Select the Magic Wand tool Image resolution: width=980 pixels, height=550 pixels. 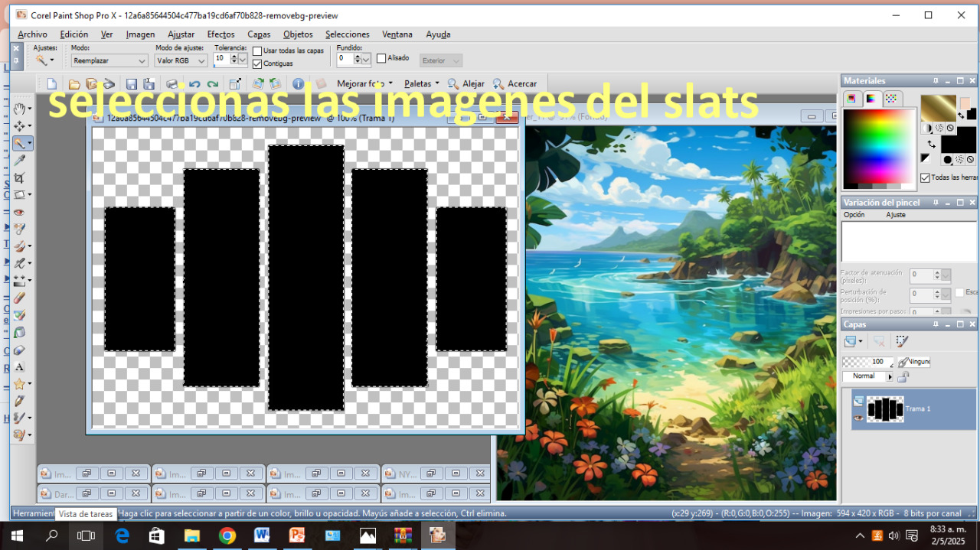[x=19, y=143]
